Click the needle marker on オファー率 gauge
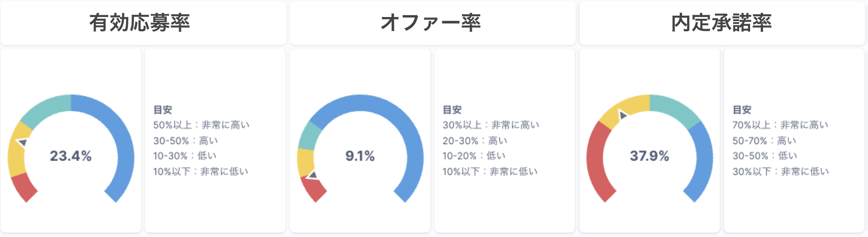The height and width of the screenshot is (237, 868). pos(312,175)
